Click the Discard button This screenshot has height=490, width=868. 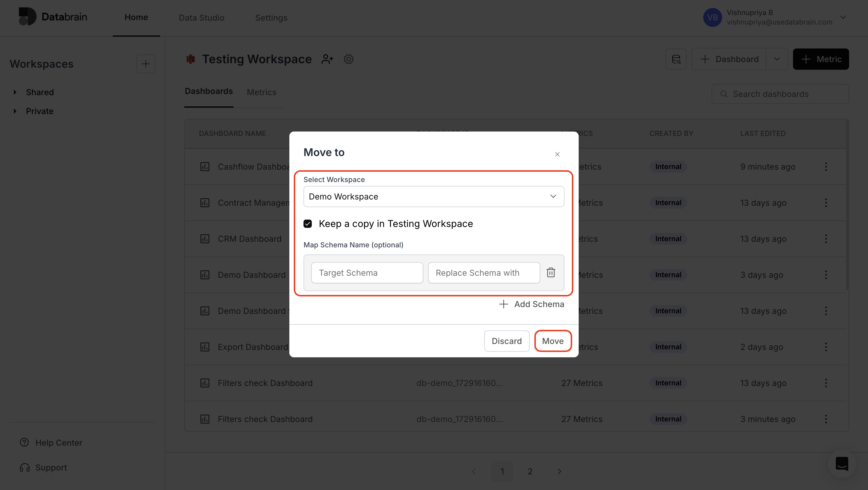506,341
